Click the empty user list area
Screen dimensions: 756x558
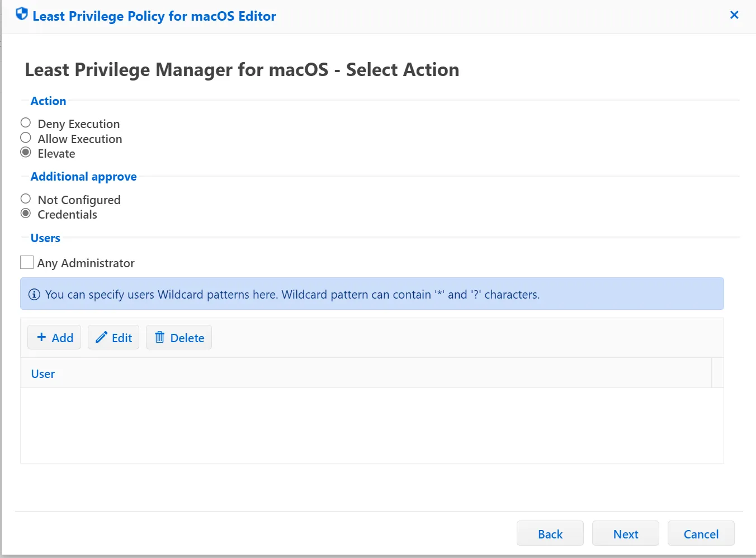point(369,425)
